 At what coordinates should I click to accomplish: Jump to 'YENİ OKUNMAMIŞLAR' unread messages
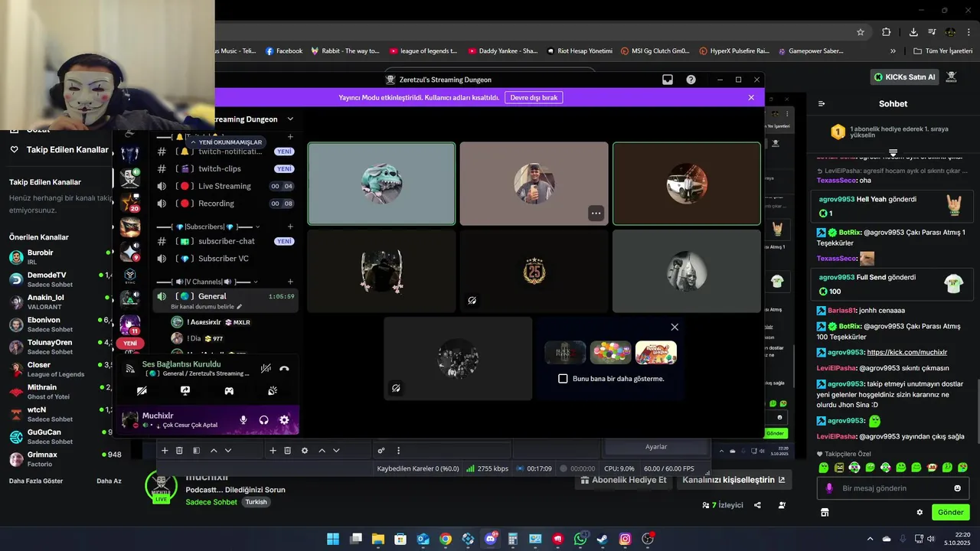click(x=227, y=142)
